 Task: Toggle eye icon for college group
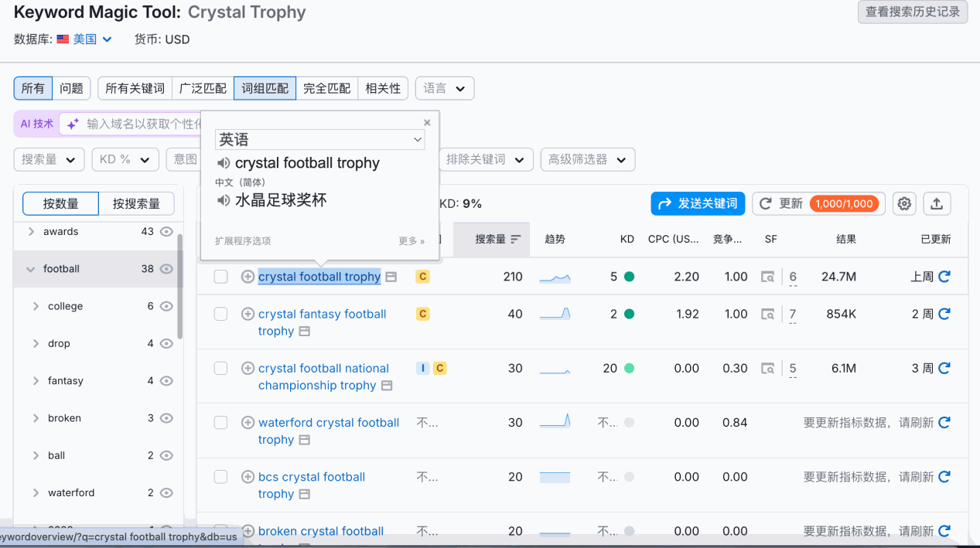(166, 306)
